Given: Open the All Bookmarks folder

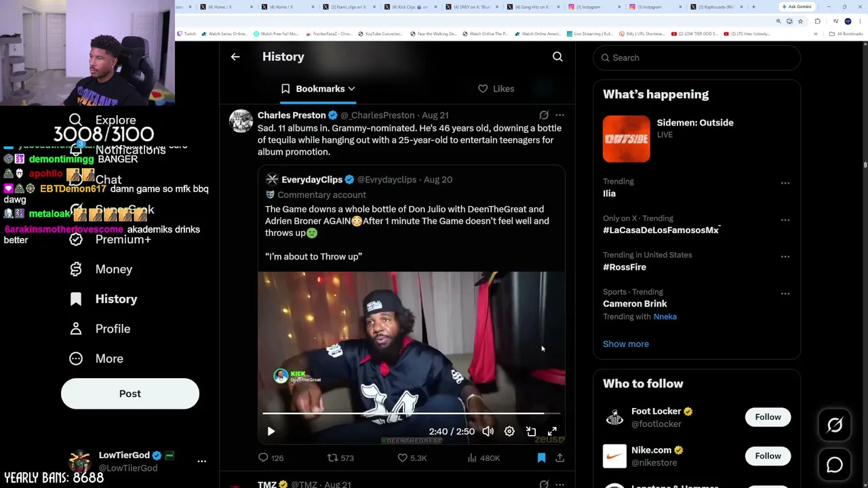Looking at the screenshot, I should pos(846,34).
